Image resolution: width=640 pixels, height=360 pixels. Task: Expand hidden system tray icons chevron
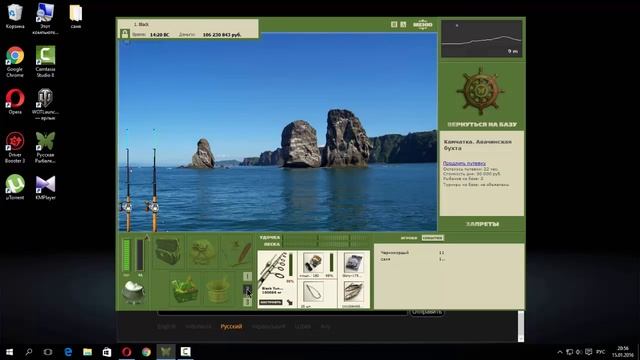pyautogui.click(x=560, y=352)
